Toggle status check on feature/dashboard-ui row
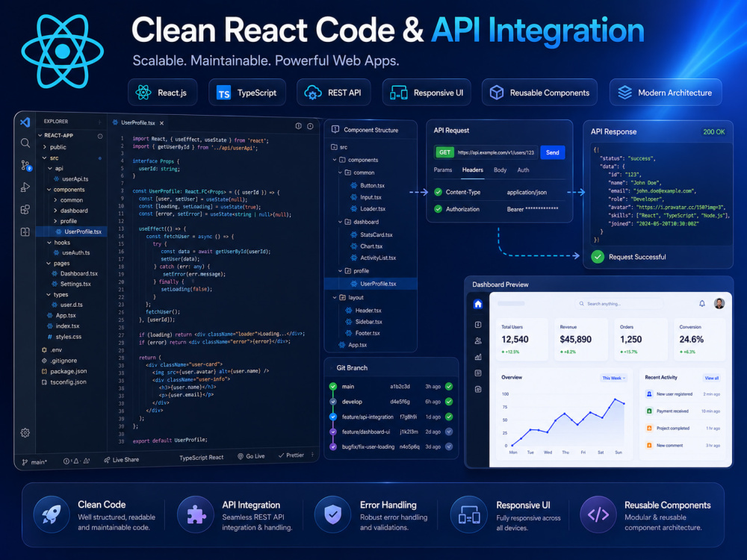The height and width of the screenshot is (560, 747). pos(449,432)
